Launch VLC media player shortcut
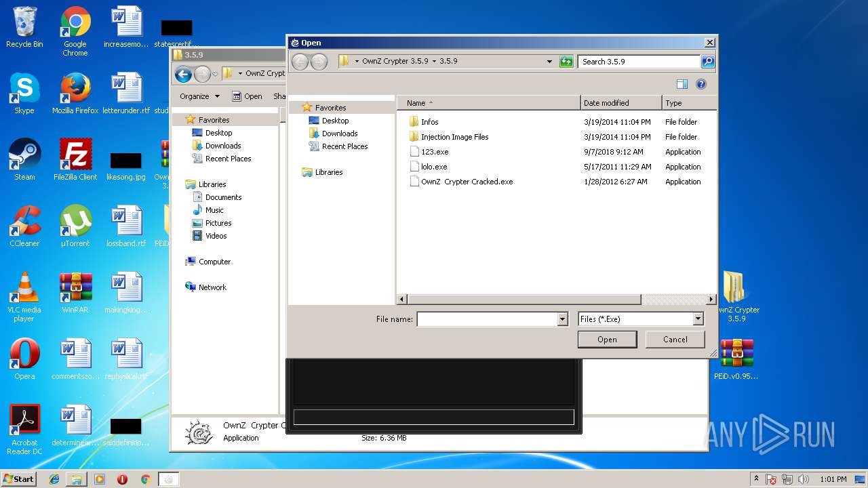 point(24,297)
